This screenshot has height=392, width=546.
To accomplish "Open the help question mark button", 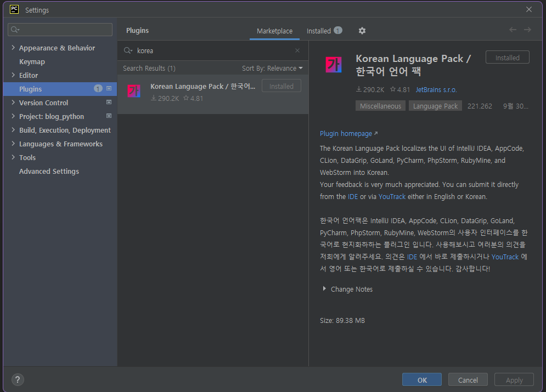I will pyautogui.click(x=18, y=379).
